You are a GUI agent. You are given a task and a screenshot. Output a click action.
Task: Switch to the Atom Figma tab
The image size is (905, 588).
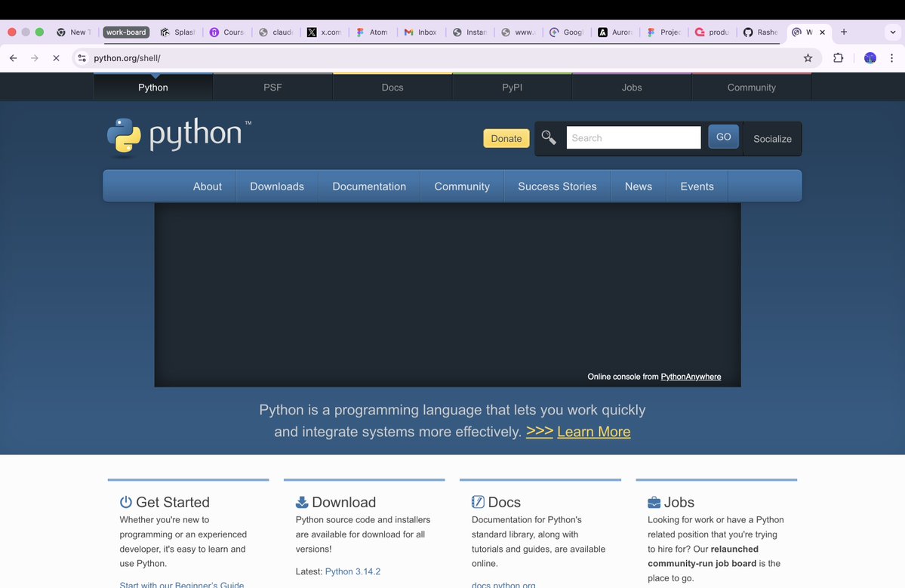point(373,32)
